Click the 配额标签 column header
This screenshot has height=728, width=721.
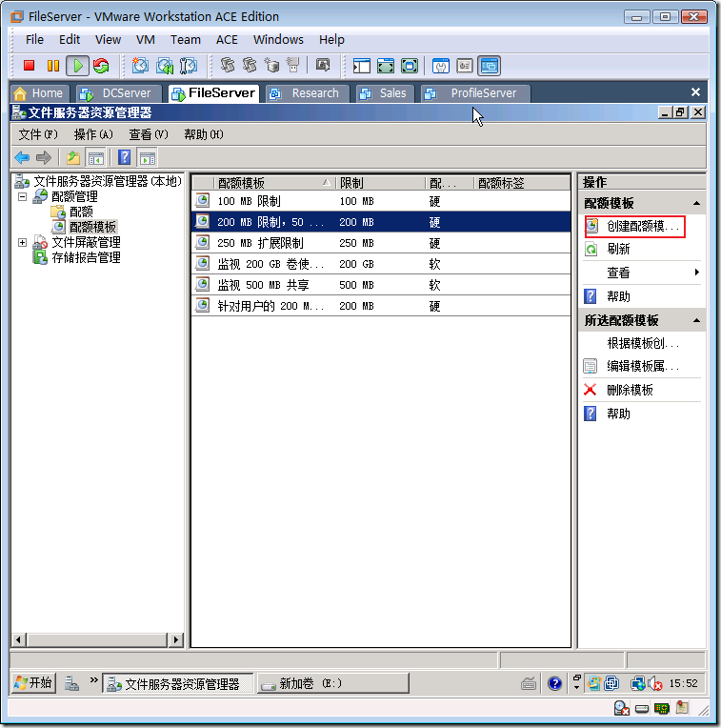[x=522, y=183]
